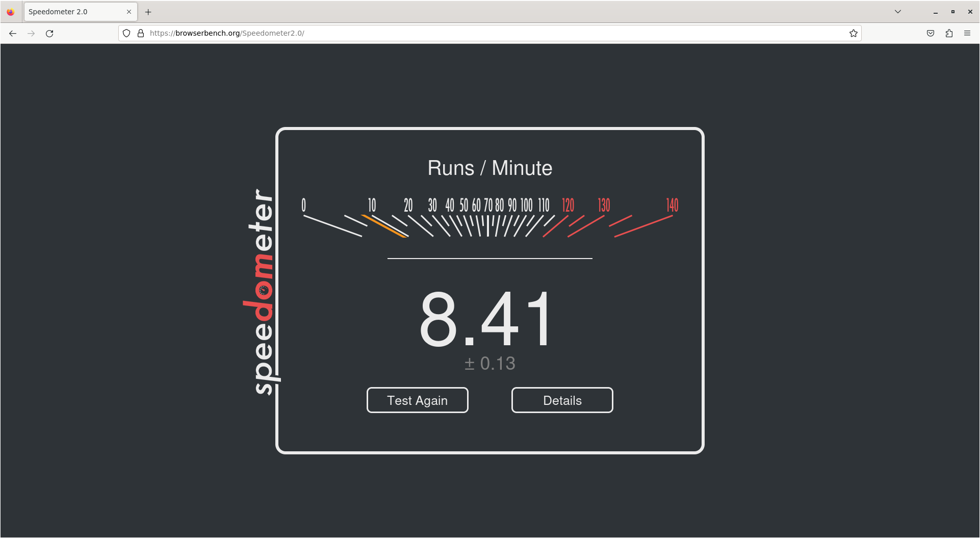This screenshot has width=980, height=538.
Task: Click the 8.41 score value
Action: [485, 319]
